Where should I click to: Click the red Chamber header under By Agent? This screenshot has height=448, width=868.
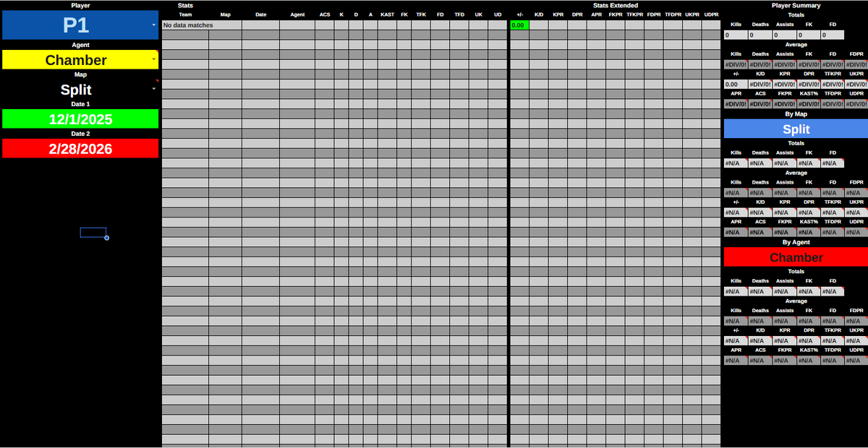click(x=796, y=257)
